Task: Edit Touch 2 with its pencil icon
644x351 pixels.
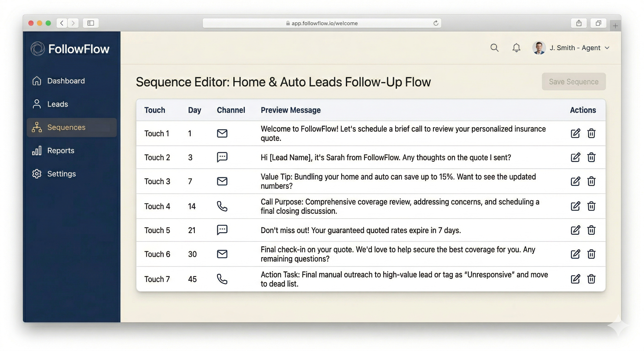Action: 575,157
